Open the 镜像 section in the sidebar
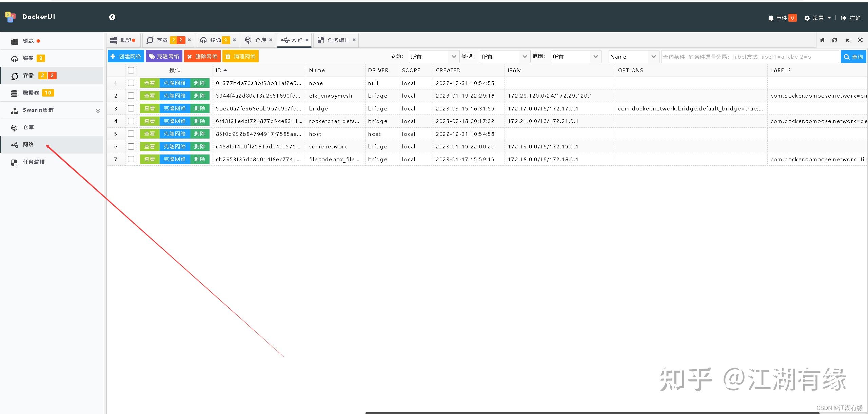 [x=29, y=58]
